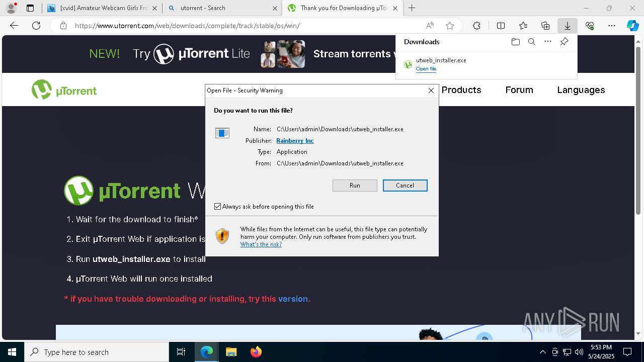Screen dimensions: 644x362
Task: Go back with the browser back arrow
Action: pyautogui.click(x=14, y=26)
